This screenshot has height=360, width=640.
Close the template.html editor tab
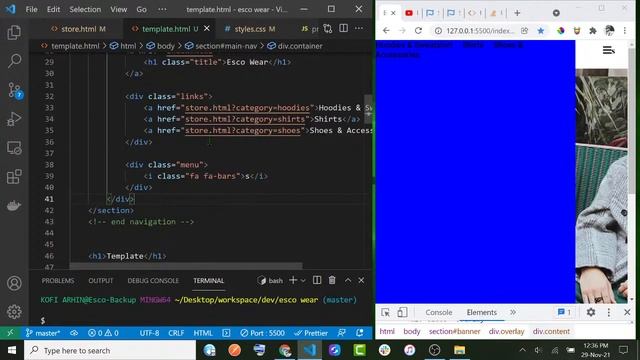click(x=207, y=29)
